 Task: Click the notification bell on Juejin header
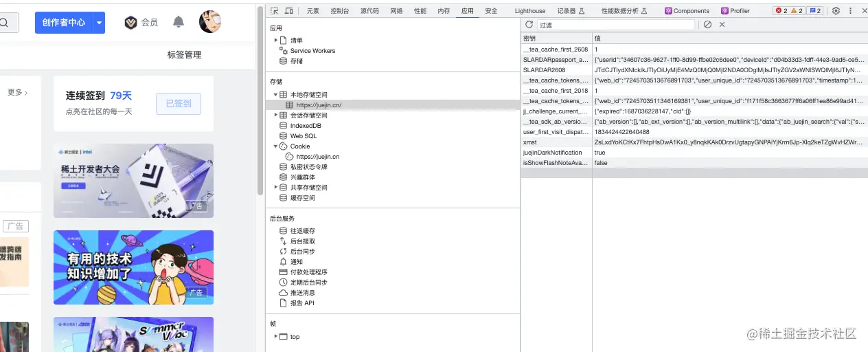(x=179, y=22)
